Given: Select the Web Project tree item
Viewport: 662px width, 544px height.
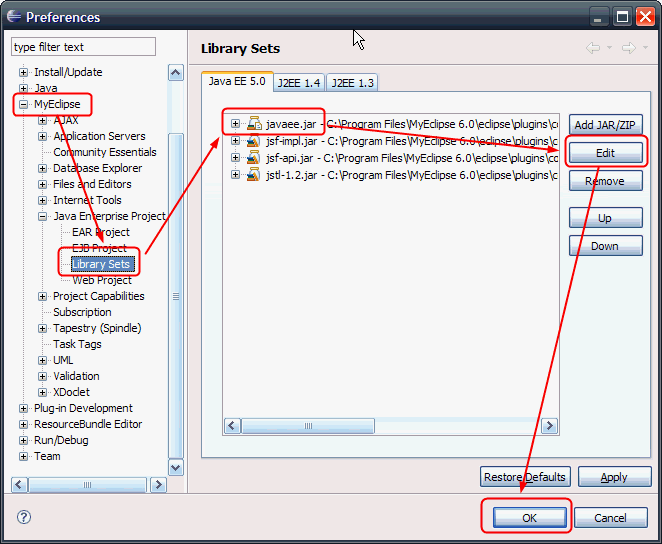Looking at the screenshot, I should 102,280.
